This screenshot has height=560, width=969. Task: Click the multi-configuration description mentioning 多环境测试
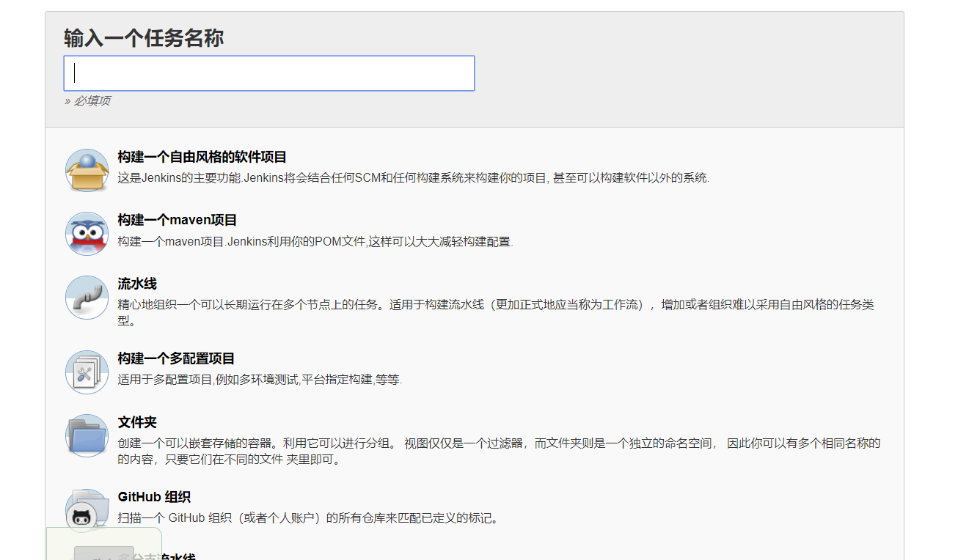coord(260,380)
